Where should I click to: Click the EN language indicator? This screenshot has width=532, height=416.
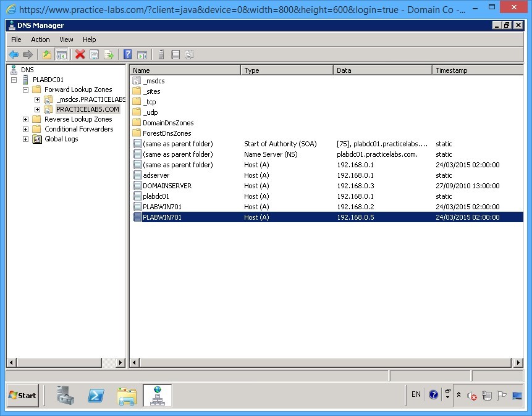pos(416,395)
